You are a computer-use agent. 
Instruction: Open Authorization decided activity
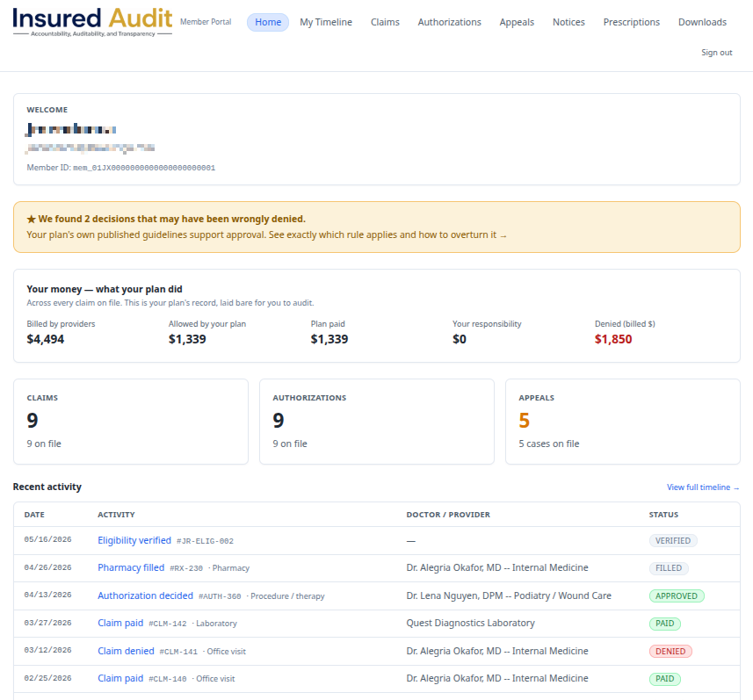click(145, 595)
